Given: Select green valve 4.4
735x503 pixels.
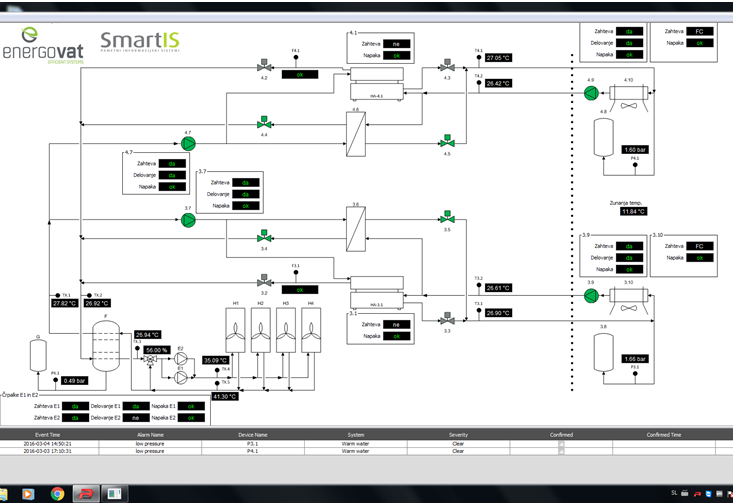Looking at the screenshot, I should click(264, 123).
